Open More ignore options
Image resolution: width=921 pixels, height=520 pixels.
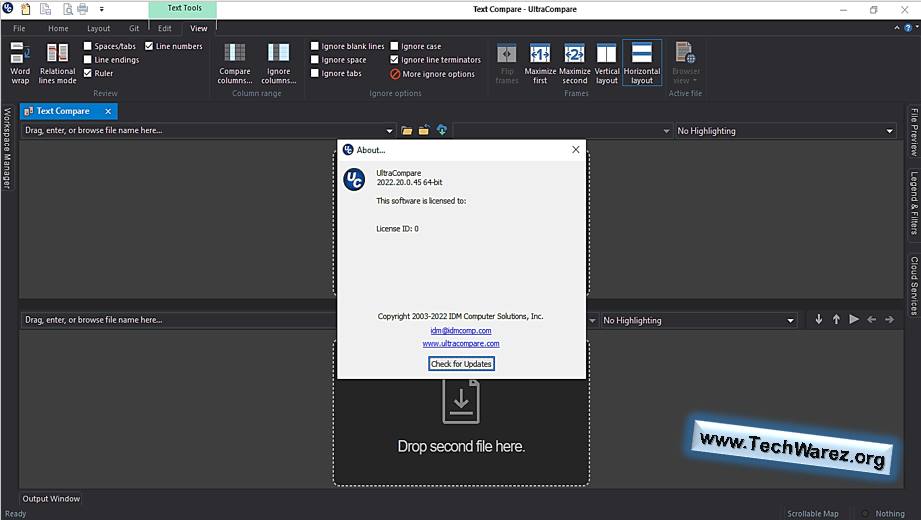(x=432, y=74)
